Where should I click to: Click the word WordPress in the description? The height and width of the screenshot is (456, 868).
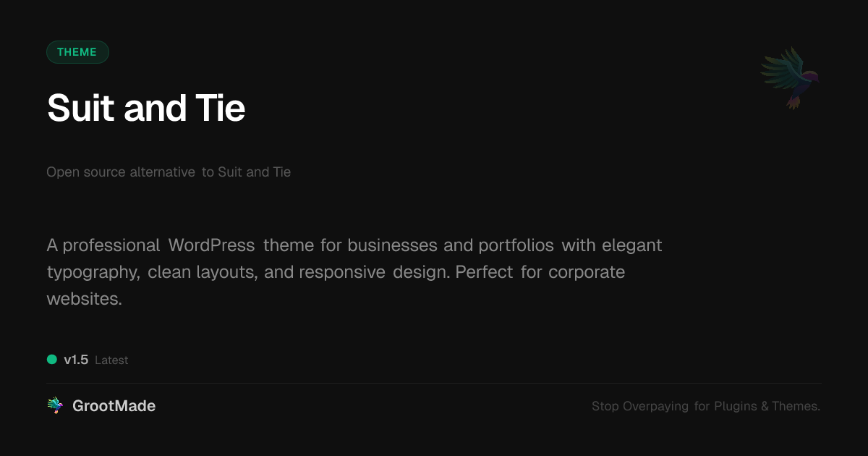pos(211,245)
